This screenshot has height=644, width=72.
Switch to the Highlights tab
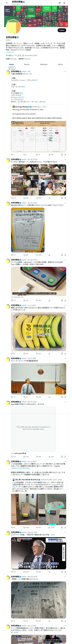[44, 64]
